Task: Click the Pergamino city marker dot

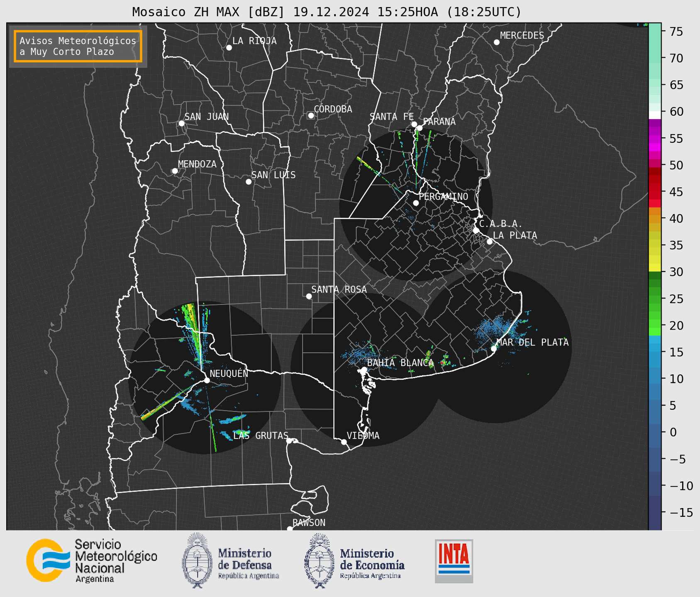Action: [x=416, y=203]
